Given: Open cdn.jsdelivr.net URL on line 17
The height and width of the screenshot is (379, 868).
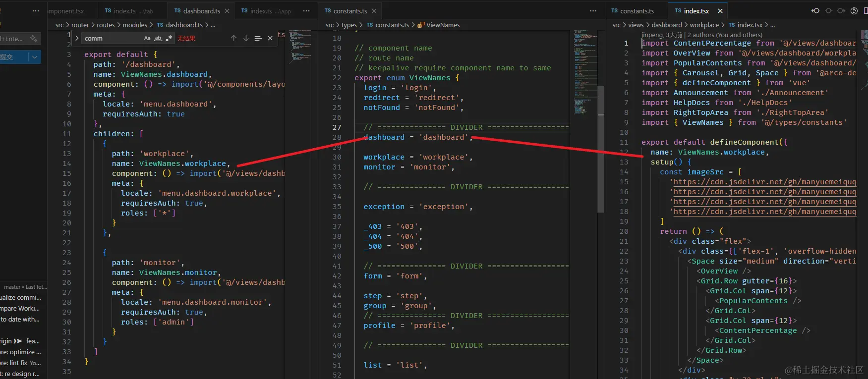Looking at the screenshot, I should click(765, 202).
